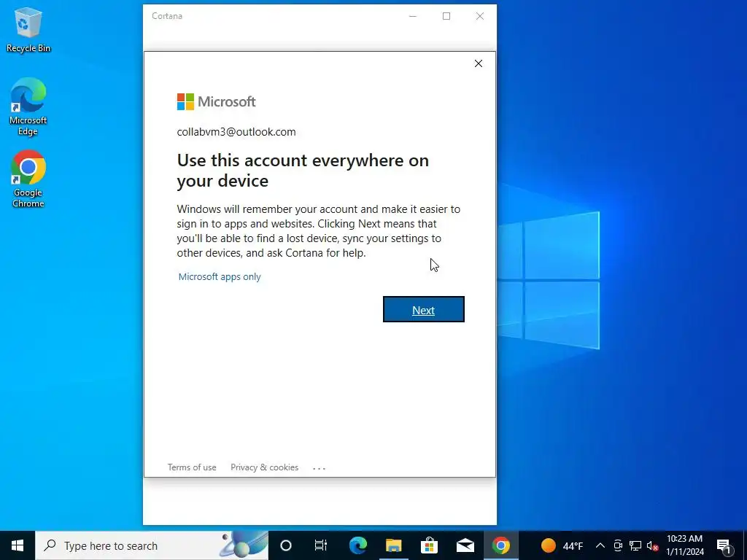
Task: Click the Next button
Action: (424, 309)
